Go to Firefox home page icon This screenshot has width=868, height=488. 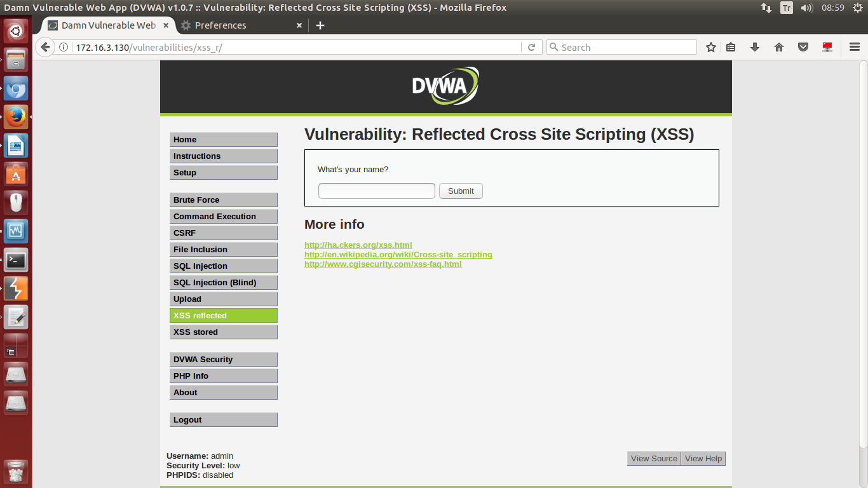point(779,48)
